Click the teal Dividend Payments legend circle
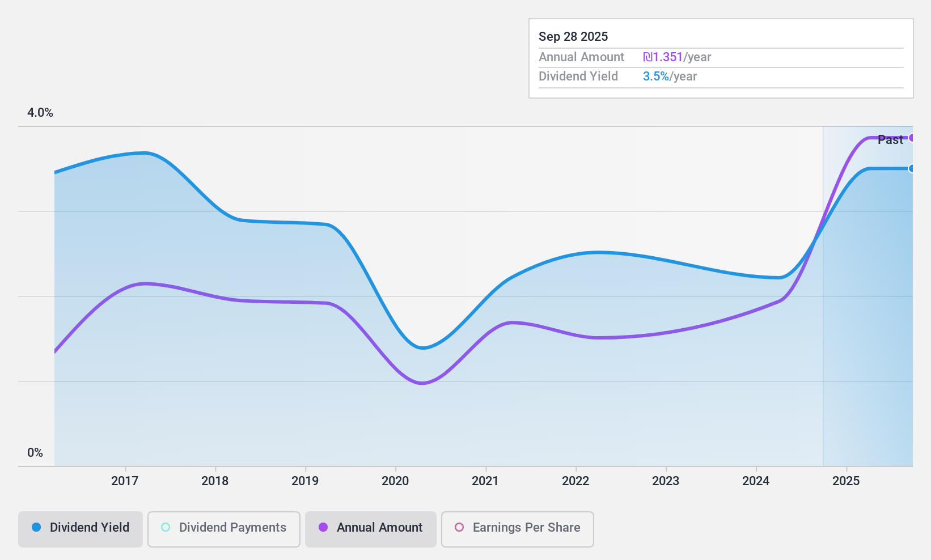The width and height of the screenshot is (931, 560). 165,527
